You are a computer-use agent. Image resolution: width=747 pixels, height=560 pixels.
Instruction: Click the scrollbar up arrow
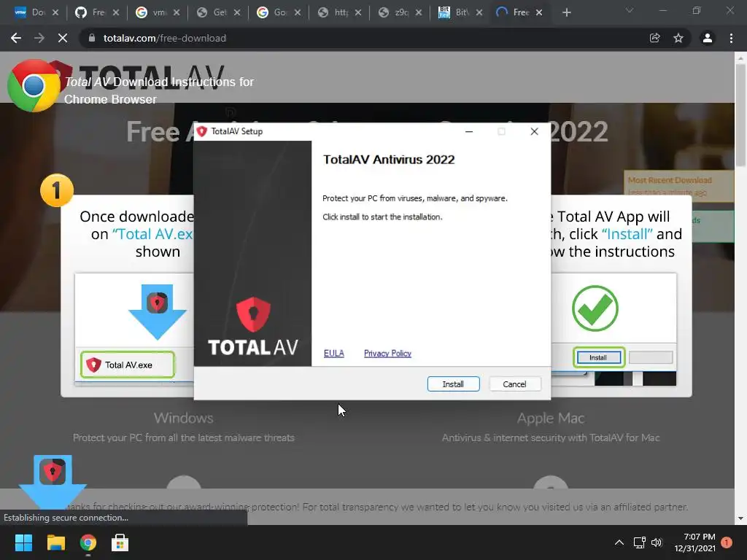(x=740, y=58)
